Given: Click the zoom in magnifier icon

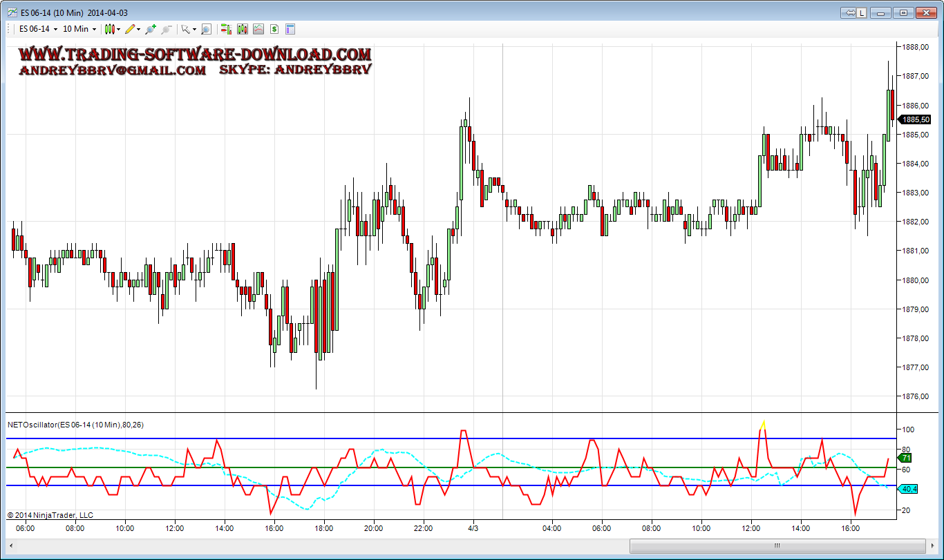Looking at the screenshot, I should tap(151, 29).
